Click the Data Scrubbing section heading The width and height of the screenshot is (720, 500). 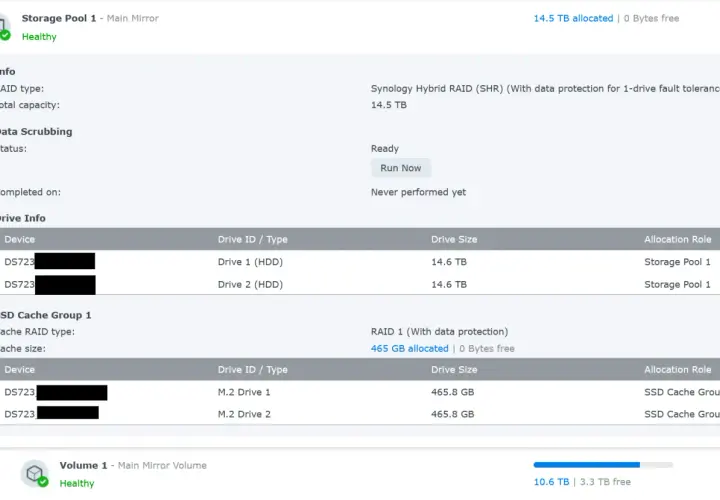[36, 132]
